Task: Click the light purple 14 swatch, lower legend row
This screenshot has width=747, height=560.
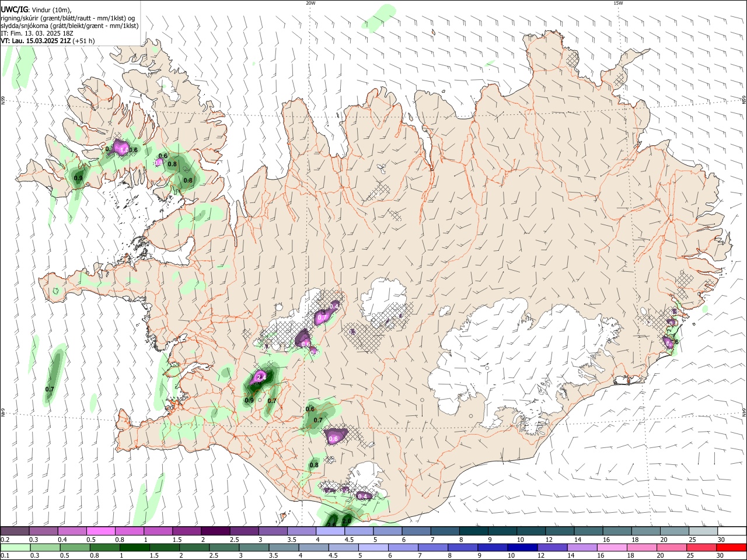Action: coord(582,547)
